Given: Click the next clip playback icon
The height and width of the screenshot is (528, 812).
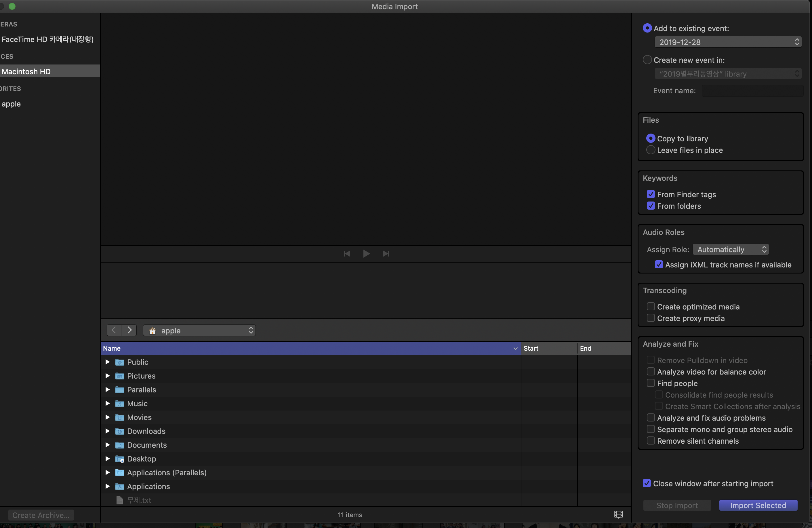Looking at the screenshot, I should 386,254.
